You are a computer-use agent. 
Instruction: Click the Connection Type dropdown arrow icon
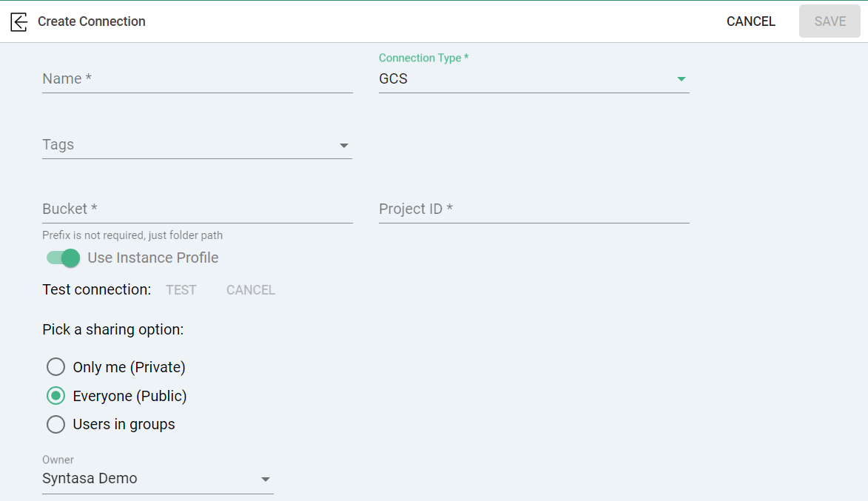(x=682, y=79)
